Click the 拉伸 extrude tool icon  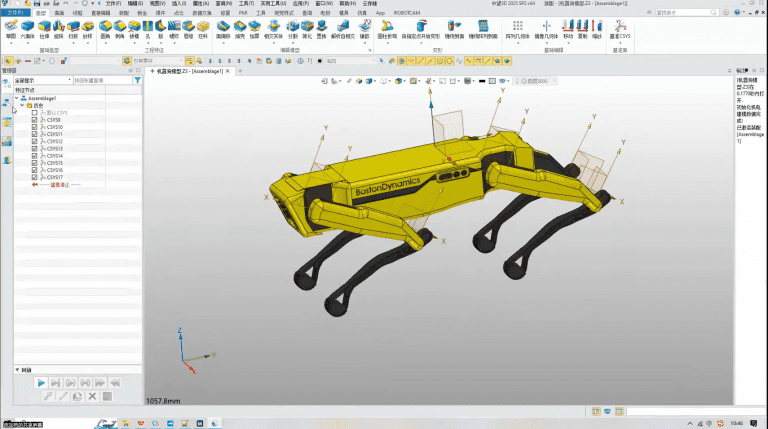(x=44, y=27)
